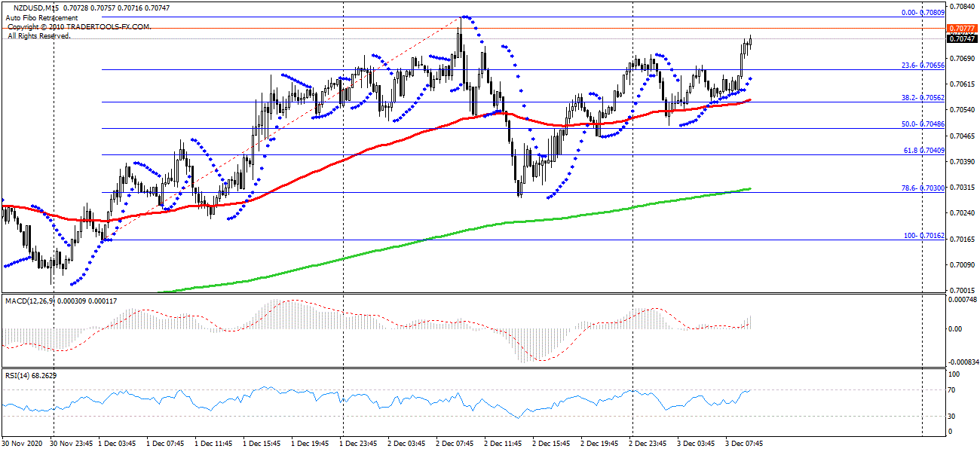Select the 0.0 Fibonacci level label 0.70809

click(923, 13)
